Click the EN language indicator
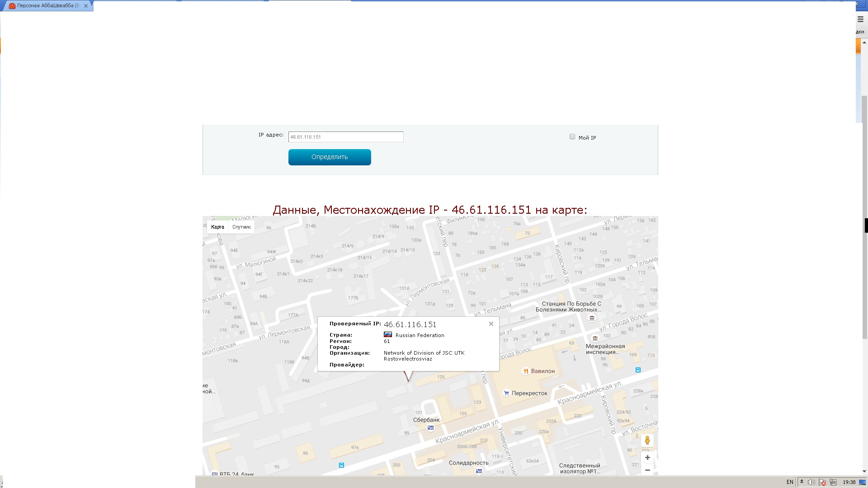Screen dimensions: 868x488 click(x=790, y=482)
